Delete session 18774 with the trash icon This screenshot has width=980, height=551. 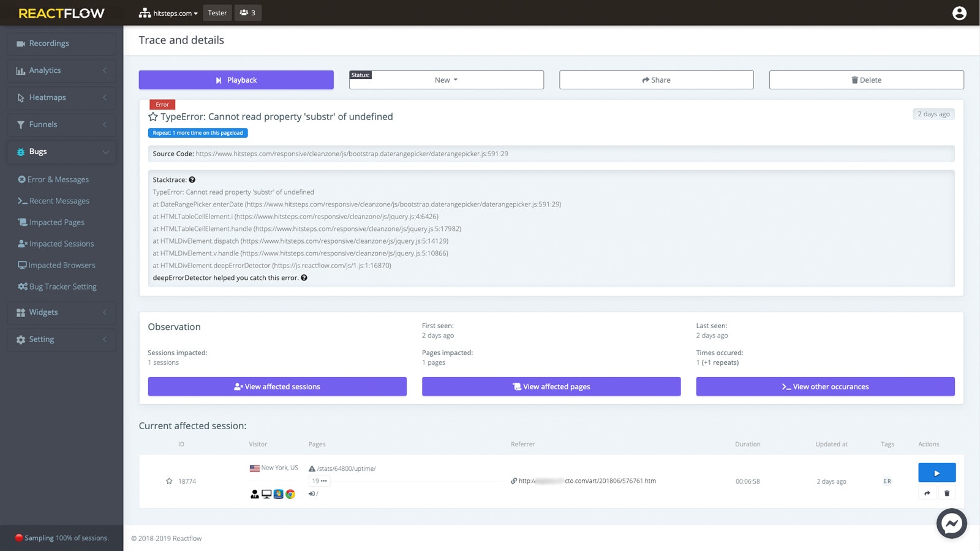pos(947,492)
